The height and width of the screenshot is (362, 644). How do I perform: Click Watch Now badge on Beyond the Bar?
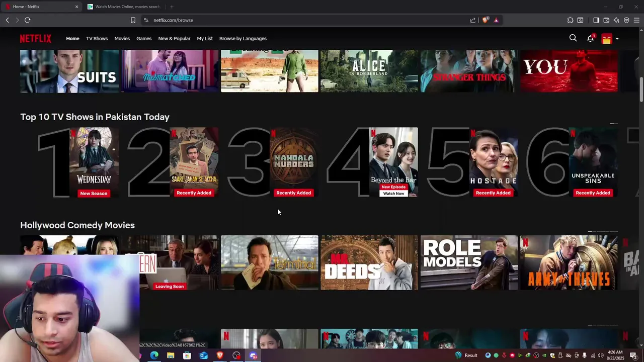(393, 194)
